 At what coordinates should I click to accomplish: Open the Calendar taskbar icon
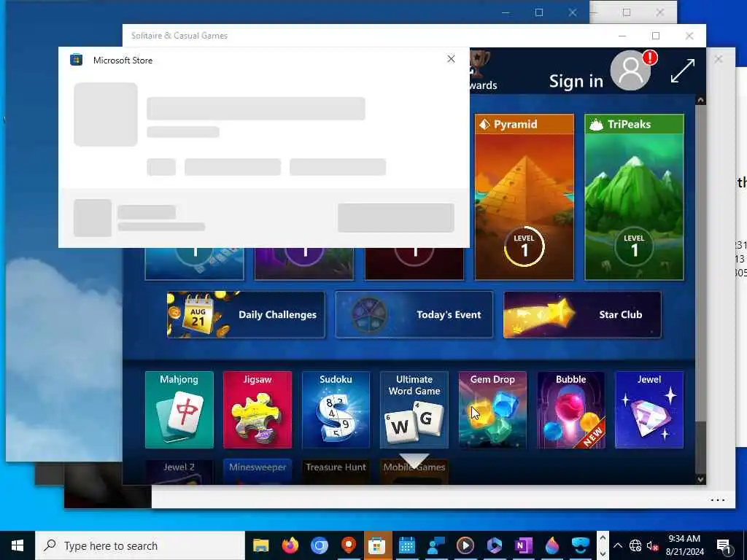click(407, 545)
